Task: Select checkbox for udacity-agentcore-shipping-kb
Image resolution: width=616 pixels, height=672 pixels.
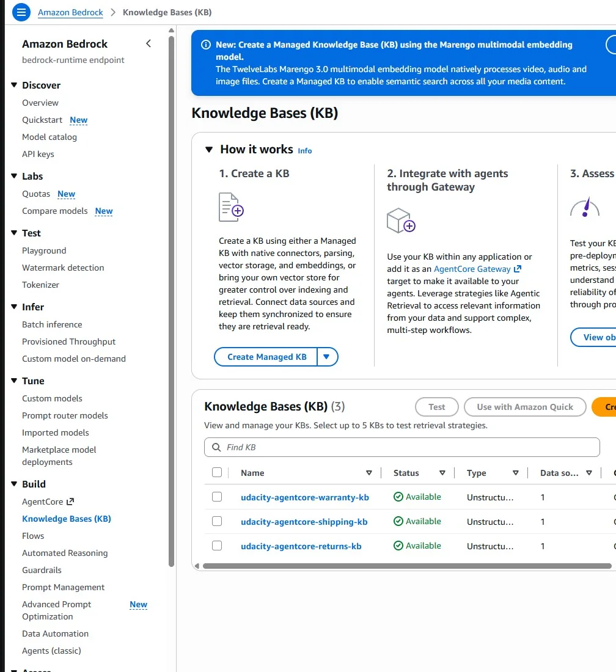Action: coord(217,521)
